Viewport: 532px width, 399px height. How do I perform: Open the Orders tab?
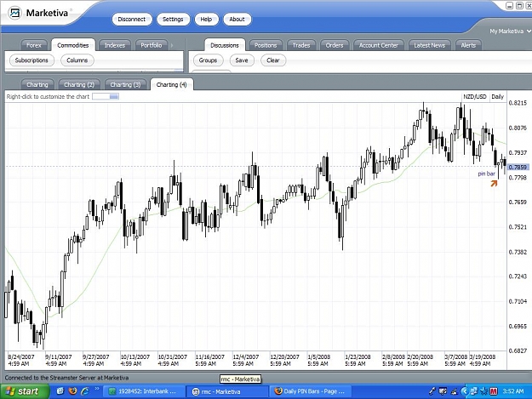tap(335, 45)
